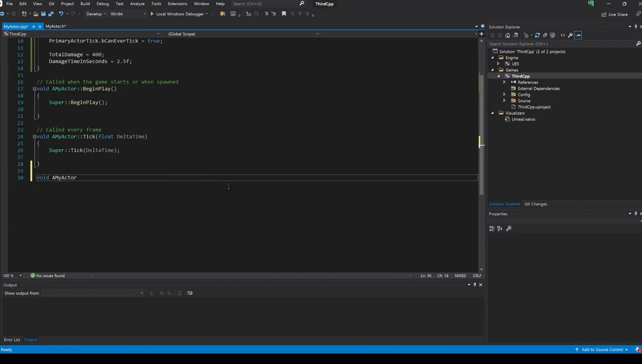The height and width of the screenshot is (364, 642).
Task: Toggle auto-hide pin on Properties panel
Action: point(635,214)
